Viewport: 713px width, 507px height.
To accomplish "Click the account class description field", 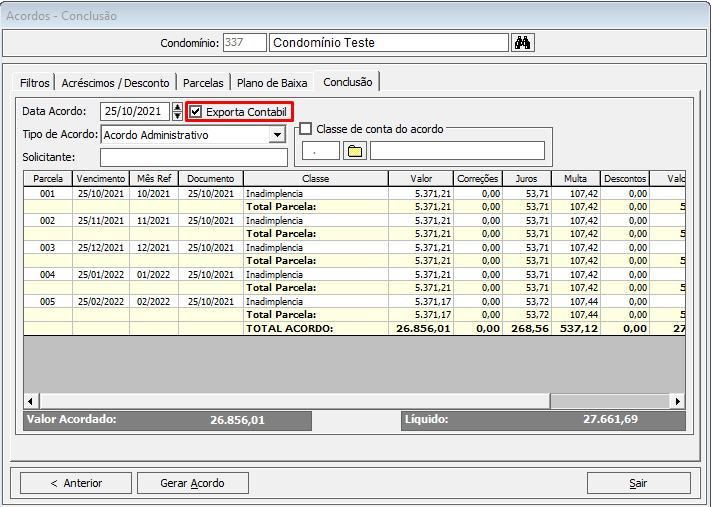I will [x=457, y=151].
